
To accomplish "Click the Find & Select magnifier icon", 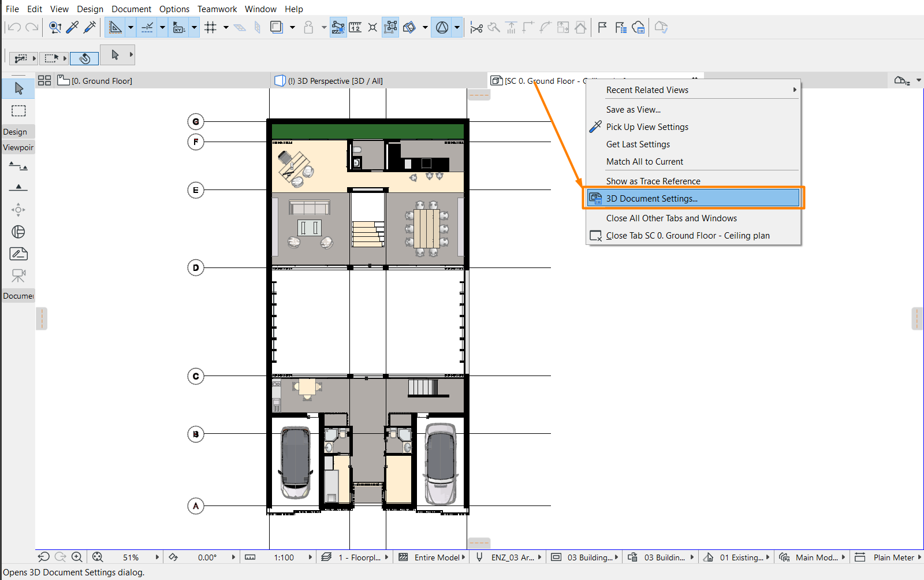I will (x=55, y=27).
